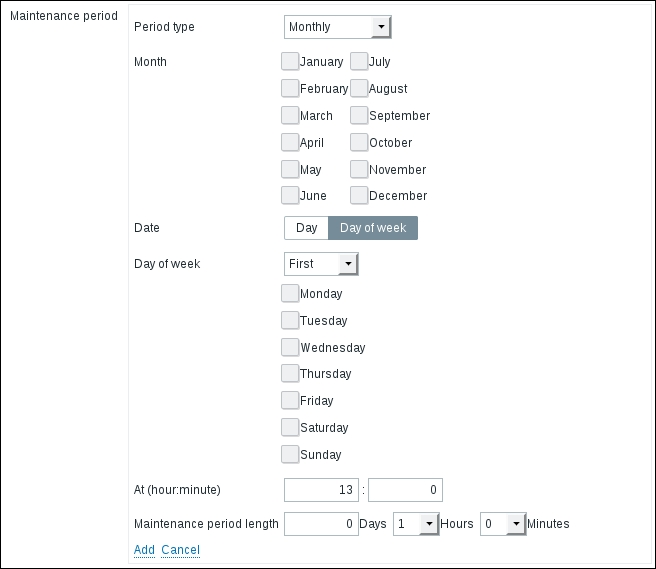Open the Period type Monthly dropdown

point(338,27)
